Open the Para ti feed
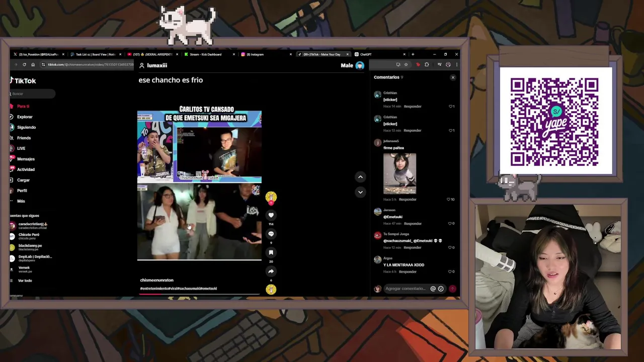 23,106
